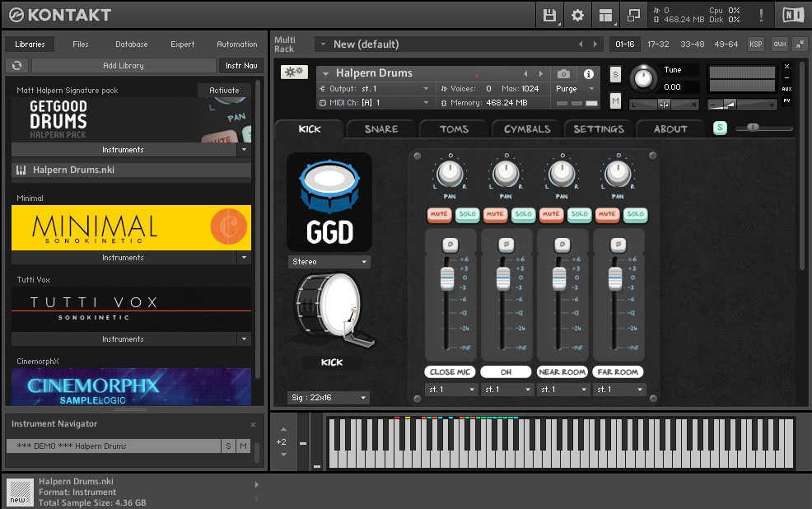Solo the OH channel
812x509 pixels.
click(x=523, y=214)
